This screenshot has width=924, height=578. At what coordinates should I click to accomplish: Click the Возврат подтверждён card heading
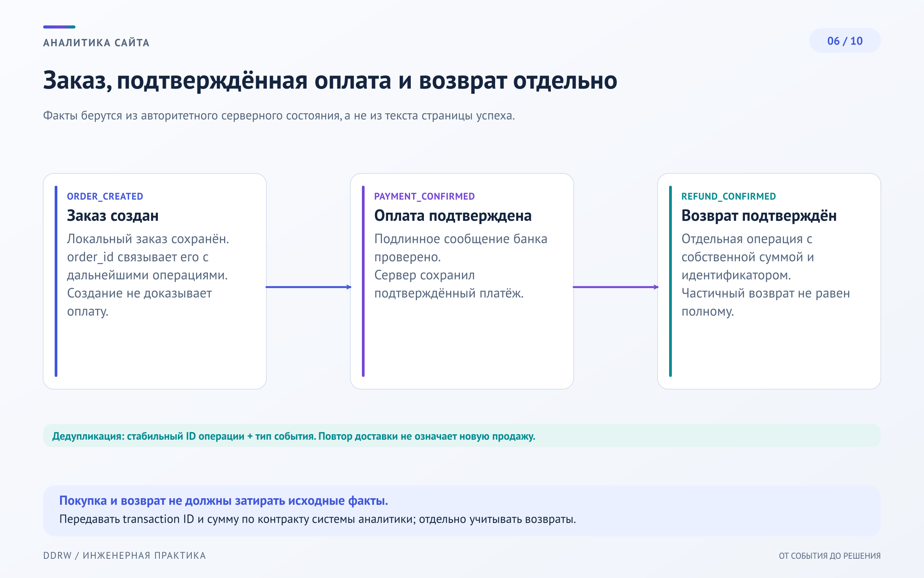759,216
